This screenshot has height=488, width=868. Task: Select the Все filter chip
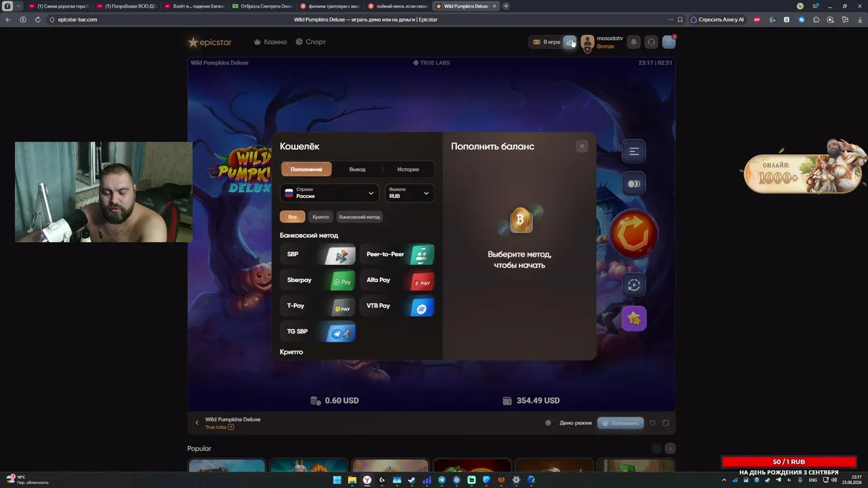[292, 217]
